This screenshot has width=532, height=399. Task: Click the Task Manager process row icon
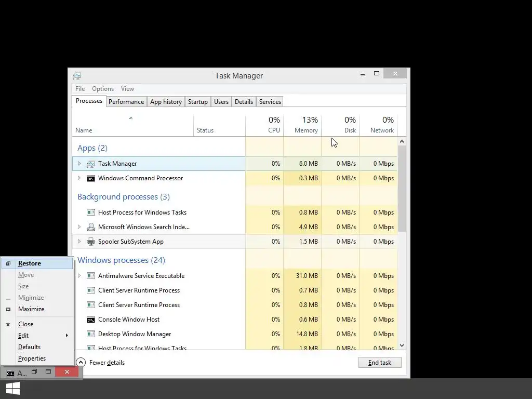[90, 164]
